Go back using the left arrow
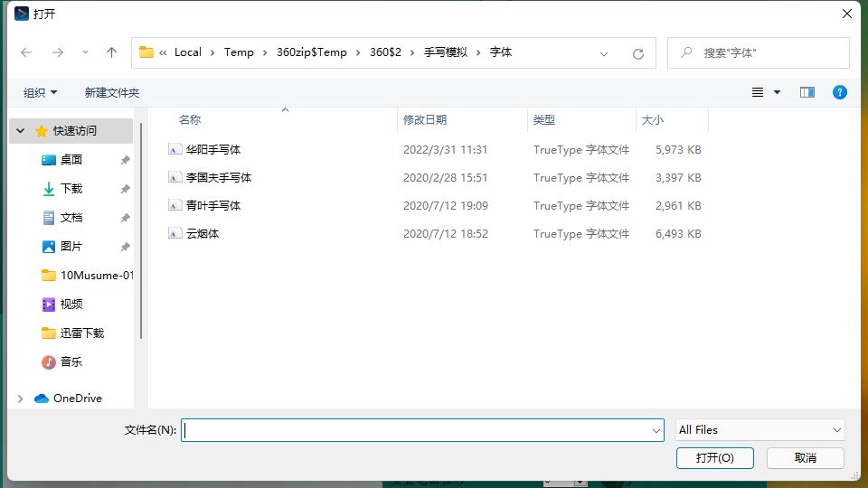Screen dimensions: 868x488 26,52
